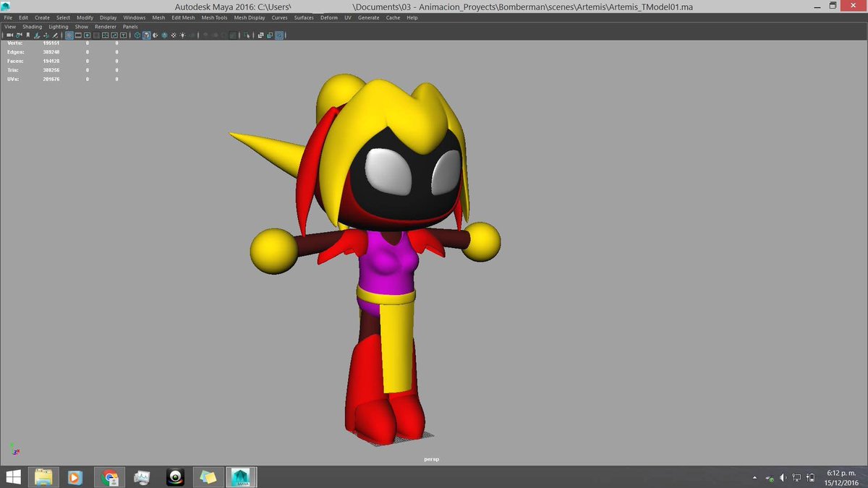Open the Deform menu
This screenshot has height=488, width=868.
click(329, 17)
